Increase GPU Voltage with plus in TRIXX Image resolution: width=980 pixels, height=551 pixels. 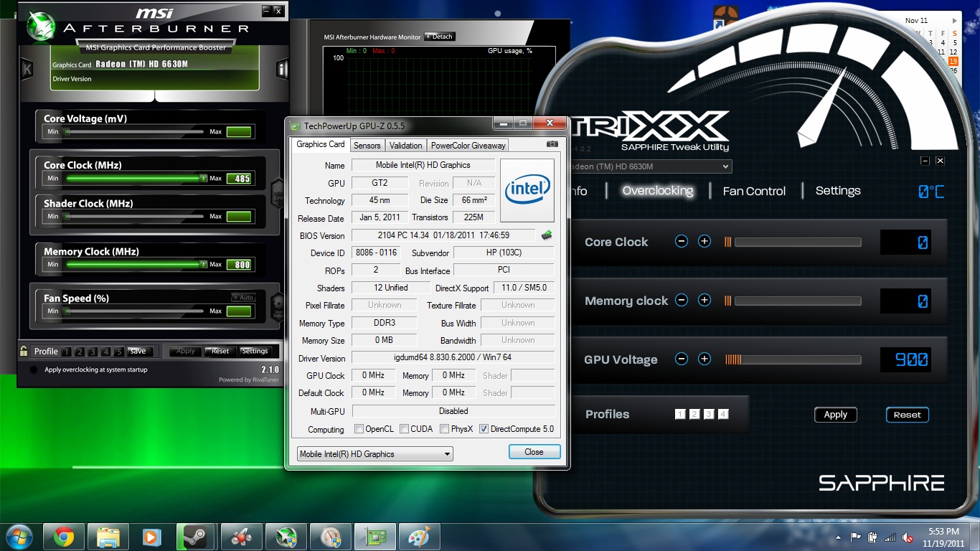pos(705,359)
